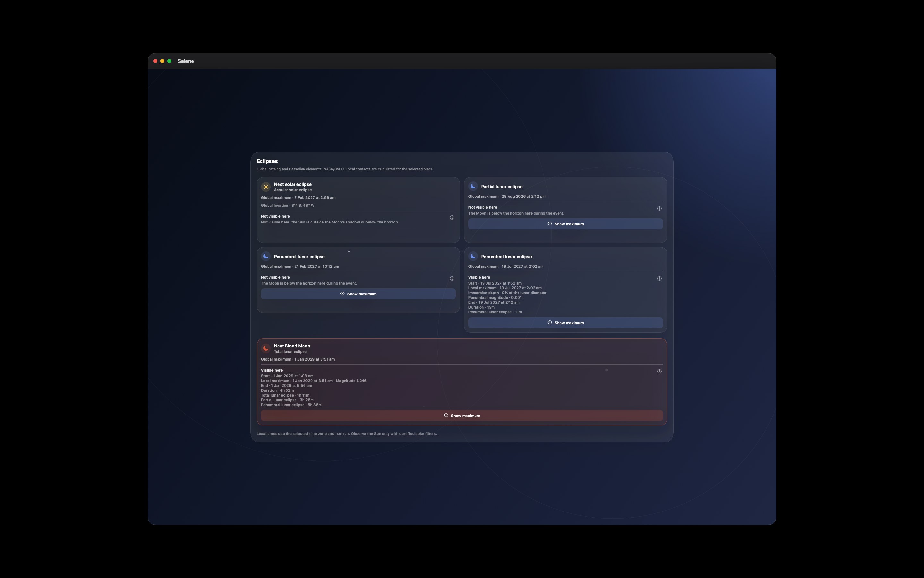924x578 pixels.
Task: Click the sun icon on Next solar eclipse card
Action: coord(266,187)
